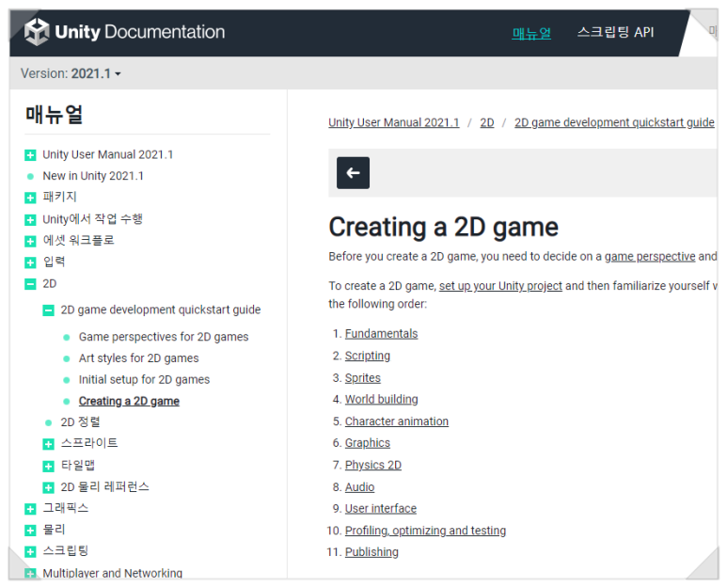Open the 2D 정렬 sidebar item

80,422
